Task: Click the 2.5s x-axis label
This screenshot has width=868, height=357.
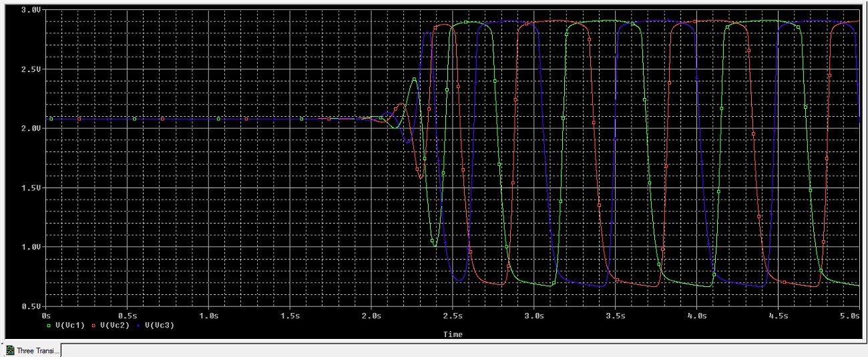Action: pyautogui.click(x=453, y=314)
